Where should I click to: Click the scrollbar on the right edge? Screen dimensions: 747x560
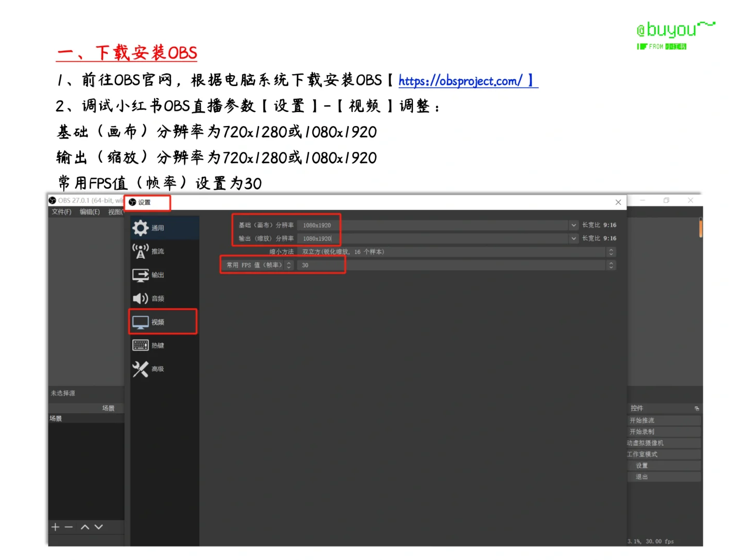(700, 227)
